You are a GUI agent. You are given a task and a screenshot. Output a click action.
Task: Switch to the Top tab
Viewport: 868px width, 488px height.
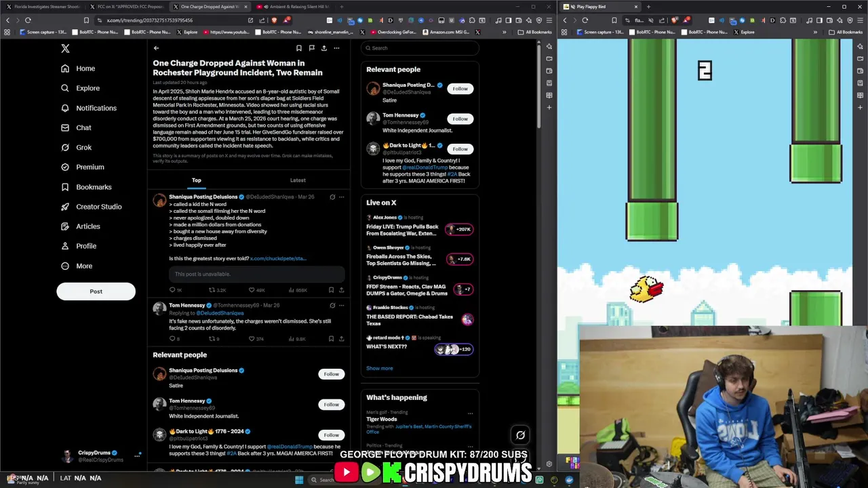coord(197,180)
